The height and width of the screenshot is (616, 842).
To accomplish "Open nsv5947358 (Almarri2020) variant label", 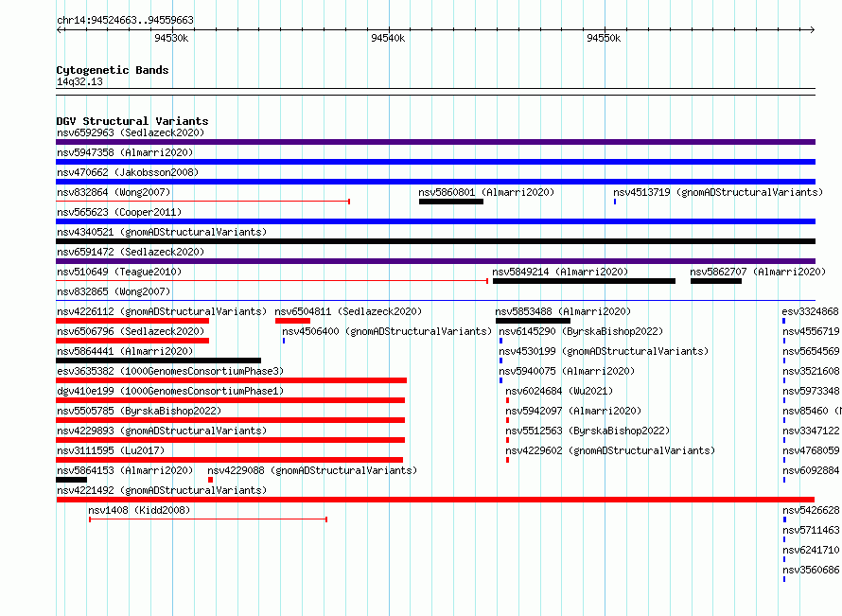I will click(125, 152).
